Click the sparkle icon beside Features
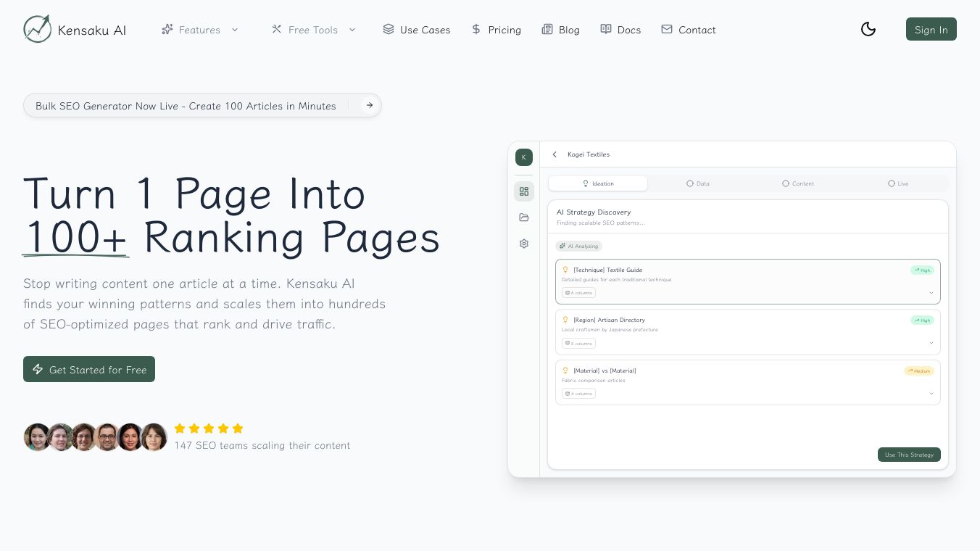This screenshot has width=980, height=551. pos(167,29)
